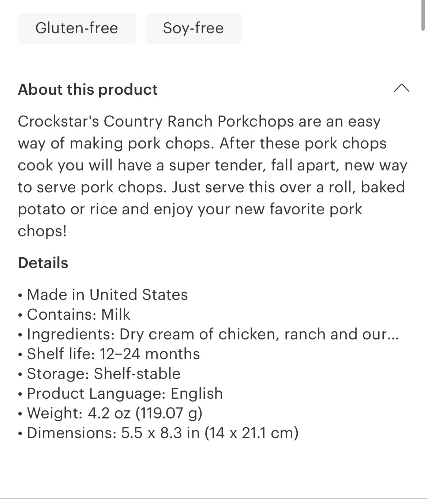This screenshot has width=428, height=504.
Task: Click the final word chops! in description
Action: [42, 231]
